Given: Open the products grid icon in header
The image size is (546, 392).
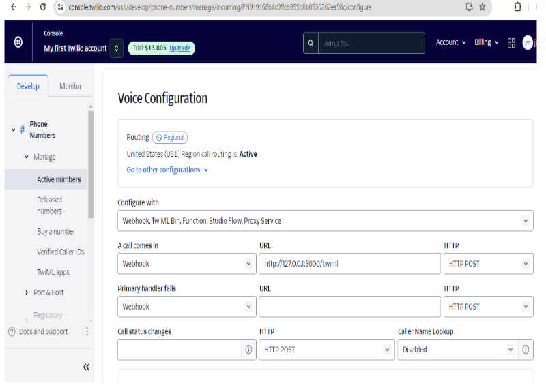Looking at the screenshot, I should [x=511, y=42].
